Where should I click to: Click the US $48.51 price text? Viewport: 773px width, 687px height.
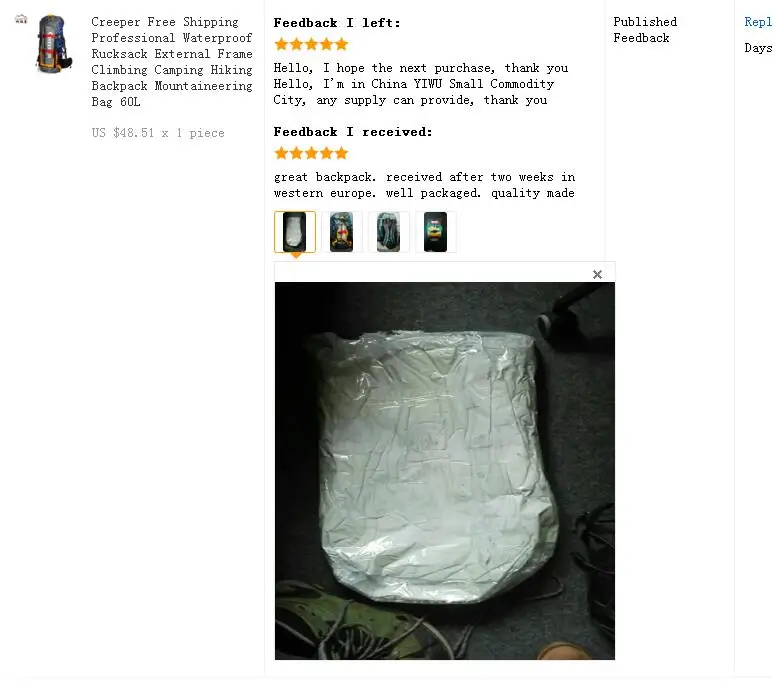pos(158,133)
